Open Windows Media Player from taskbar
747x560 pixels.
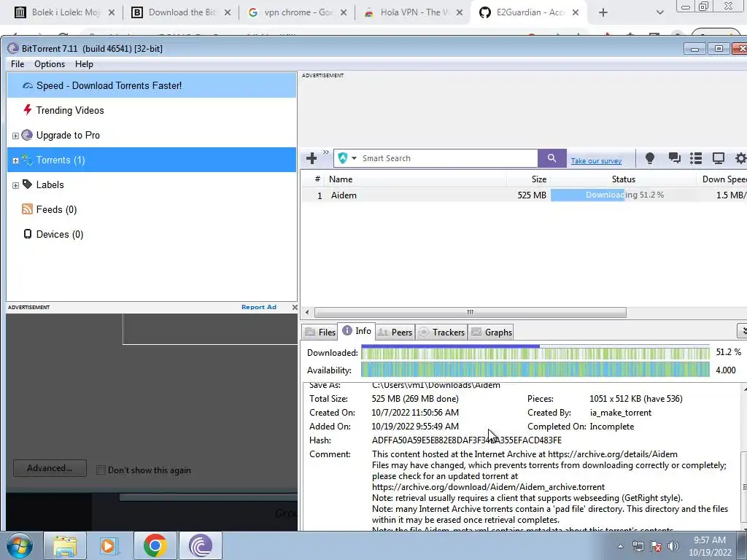[109, 545]
